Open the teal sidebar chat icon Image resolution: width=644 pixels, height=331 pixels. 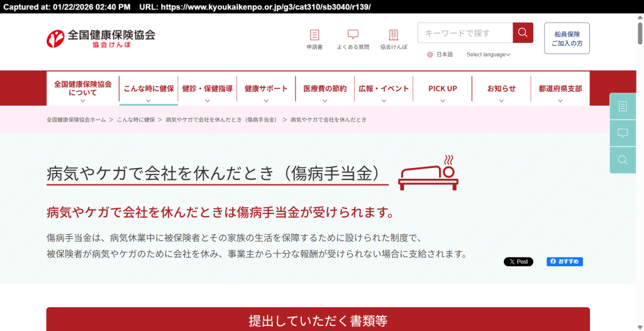tap(623, 133)
